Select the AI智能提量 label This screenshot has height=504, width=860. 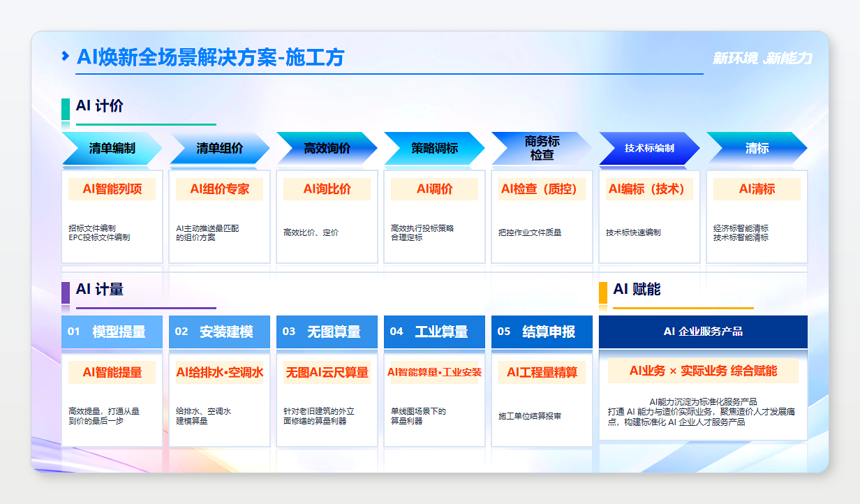coord(112,373)
